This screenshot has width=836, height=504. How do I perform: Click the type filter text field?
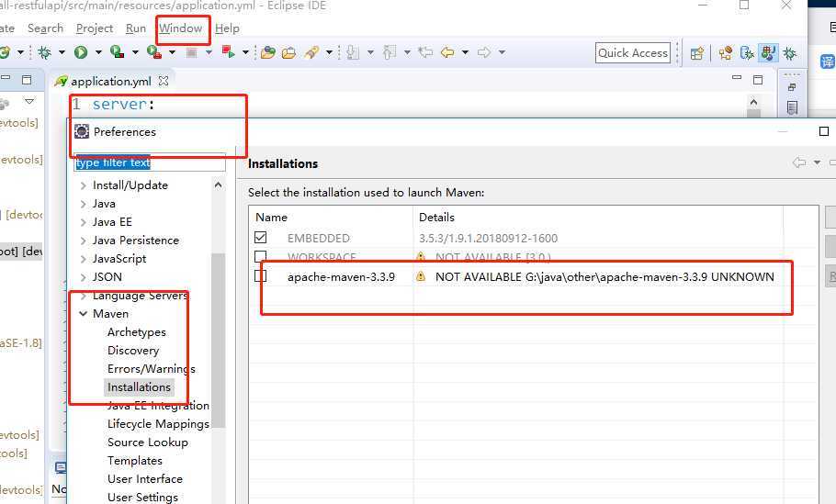[x=149, y=162]
